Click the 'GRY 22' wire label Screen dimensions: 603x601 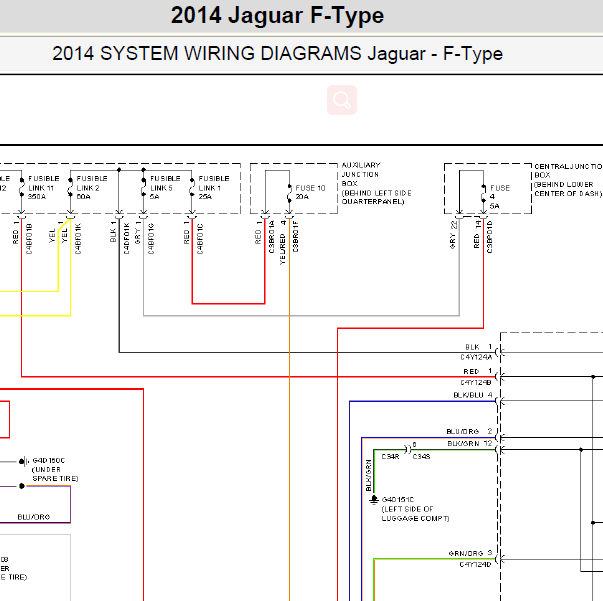453,235
